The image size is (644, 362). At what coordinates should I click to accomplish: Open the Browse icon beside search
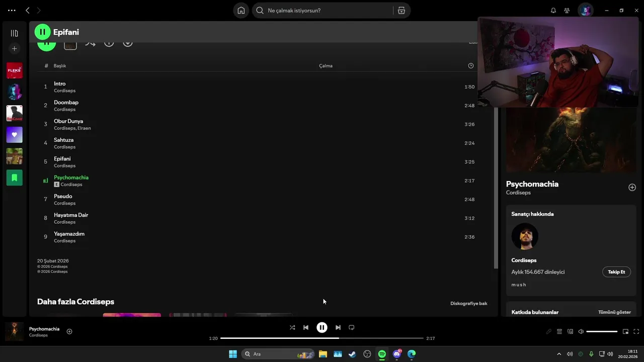click(x=401, y=11)
